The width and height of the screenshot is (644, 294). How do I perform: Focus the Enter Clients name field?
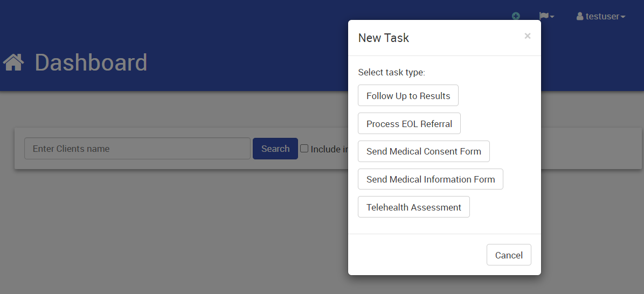(x=137, y=149)
